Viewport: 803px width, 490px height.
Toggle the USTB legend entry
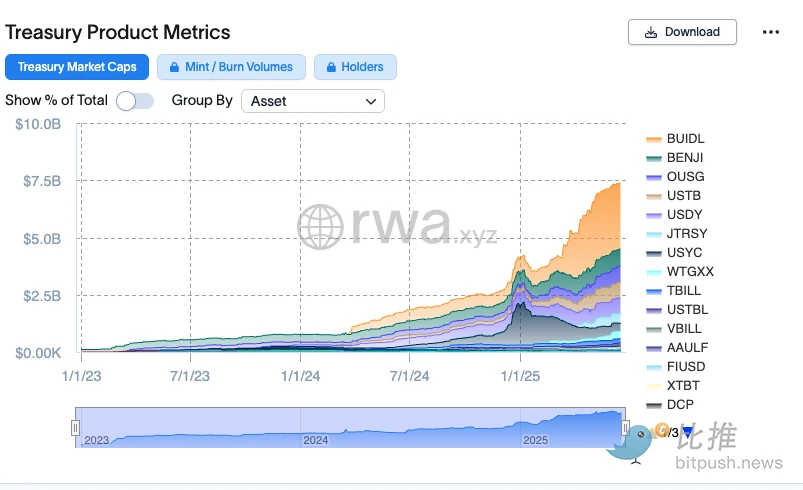pyautogui.click(x=685, y=196)
